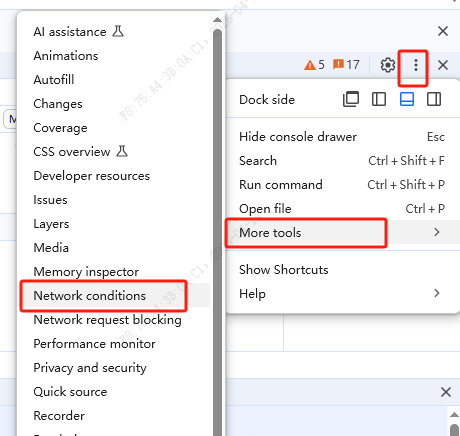Image resolution: width=460 pixels, height=436 pixels.
Task: Open Quick source panel
Action: (x=114, y=392)
